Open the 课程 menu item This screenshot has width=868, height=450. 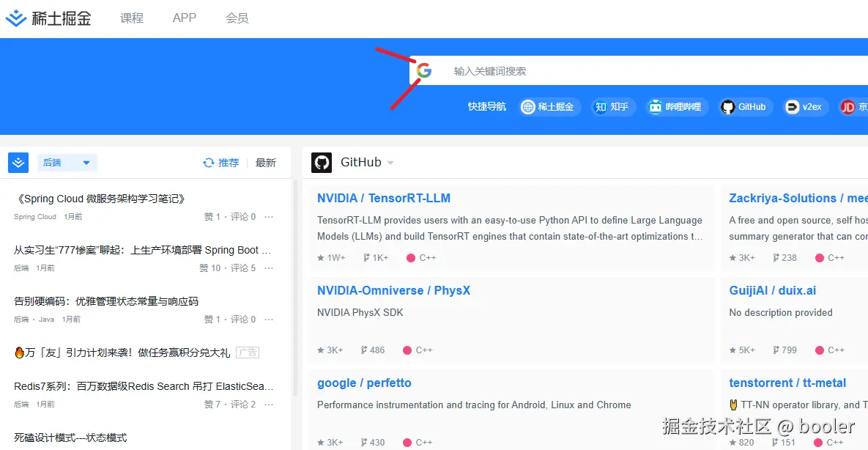tap(132, 18)
